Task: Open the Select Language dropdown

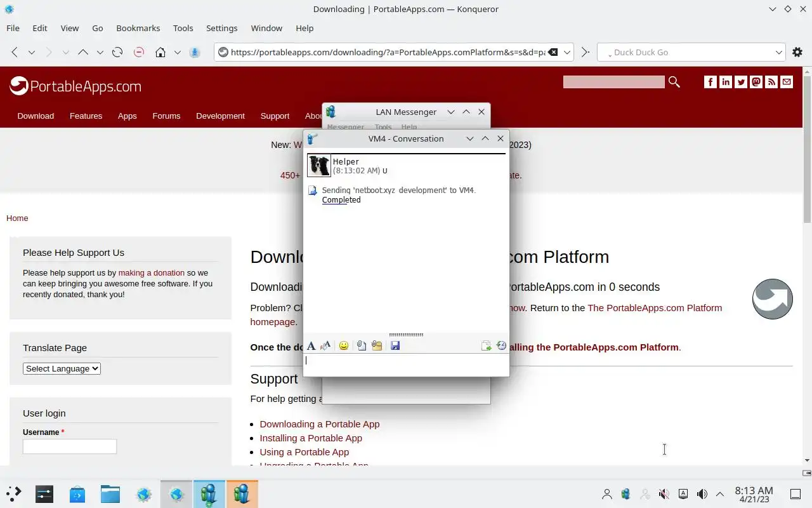Action: [x=62, y=368]
